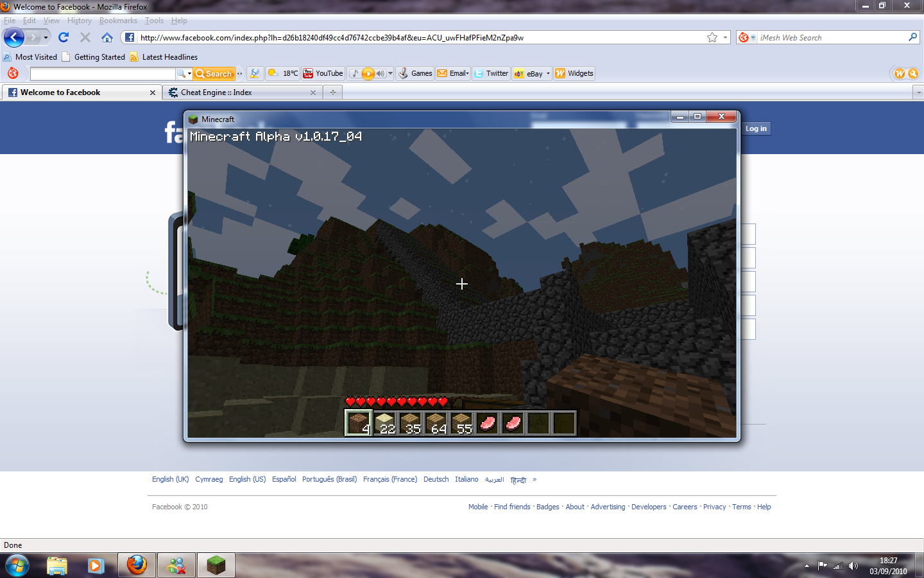924x578 pixels.
Task: Click the Stop loading X icon
Action: click(x=85, y=37)
